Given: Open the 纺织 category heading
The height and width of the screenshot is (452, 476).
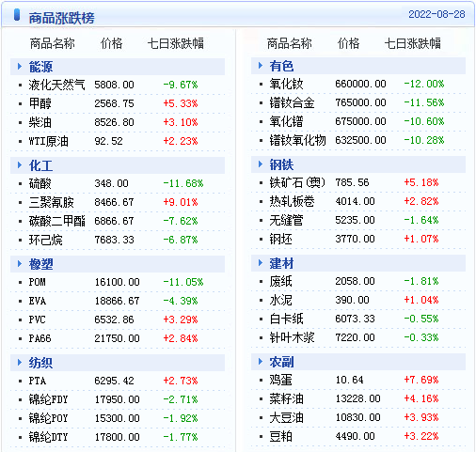Looking at the screenshot, I should pyautogui.click(x=40, y=363).
